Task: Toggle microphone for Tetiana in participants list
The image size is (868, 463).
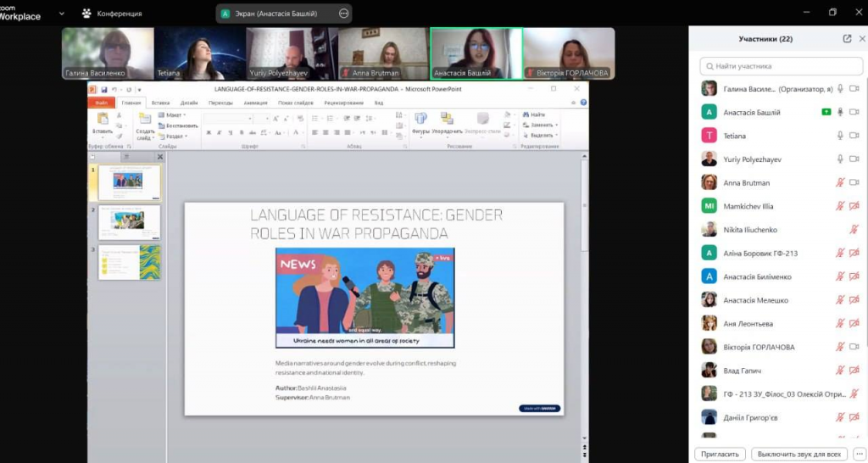Action: point(840,136)
